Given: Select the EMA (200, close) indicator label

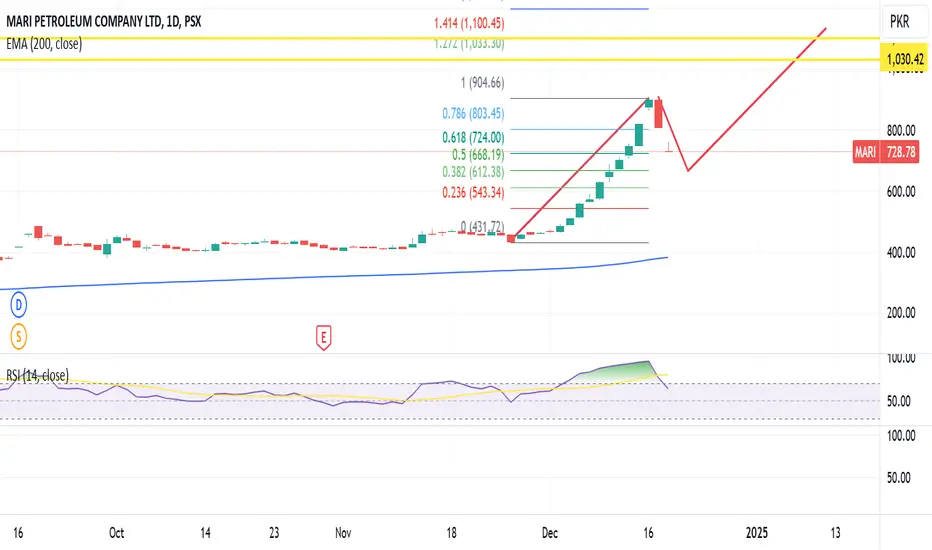Looking at the screenshot, I should (x=44, y=43).
